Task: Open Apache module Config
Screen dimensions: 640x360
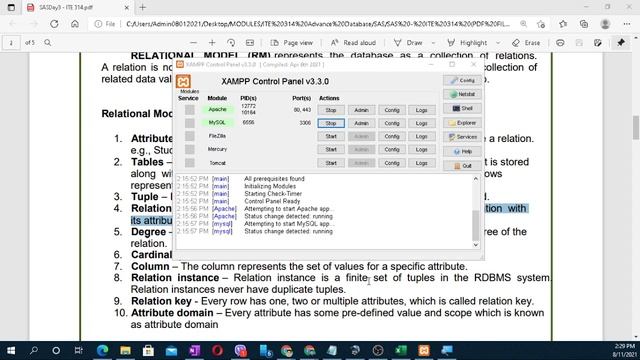Action: click(x=392, y=110)
